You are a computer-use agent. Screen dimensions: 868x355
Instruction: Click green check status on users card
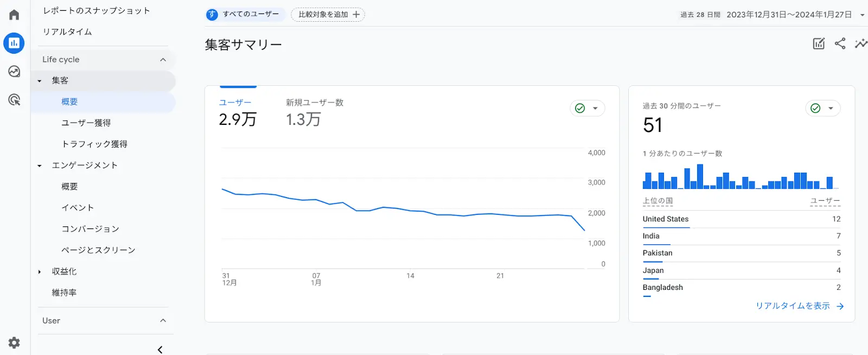click(580, 109)
